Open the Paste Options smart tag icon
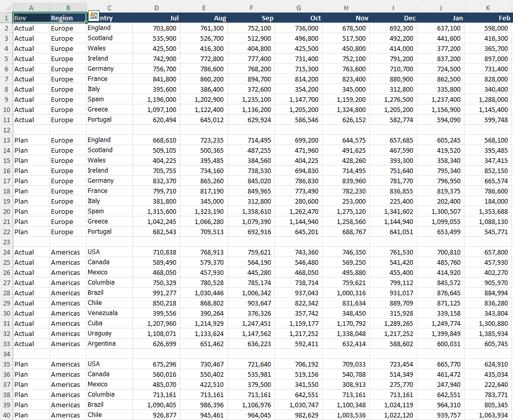Image resolution: width=513 pixels, height=420 pixels. [x=94, y=15]
